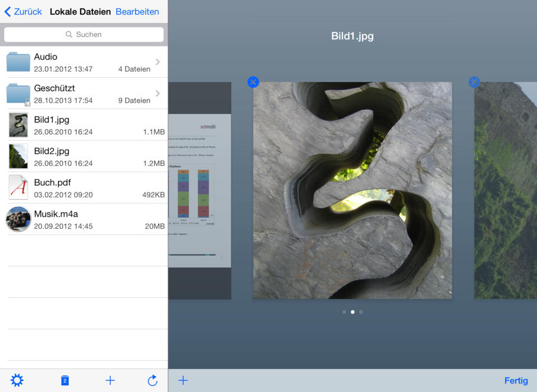Tap the plus icon in the preview toolbar
This screenshot has width=537, height=392.
coord(183,380)
